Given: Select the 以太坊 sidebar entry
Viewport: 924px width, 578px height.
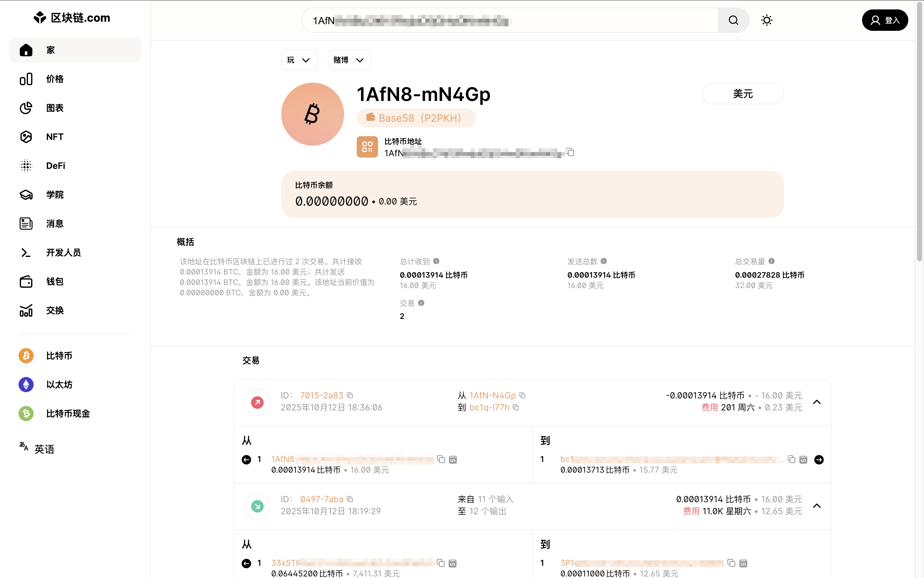Looking at the screenshot, I should pos(59,385).
